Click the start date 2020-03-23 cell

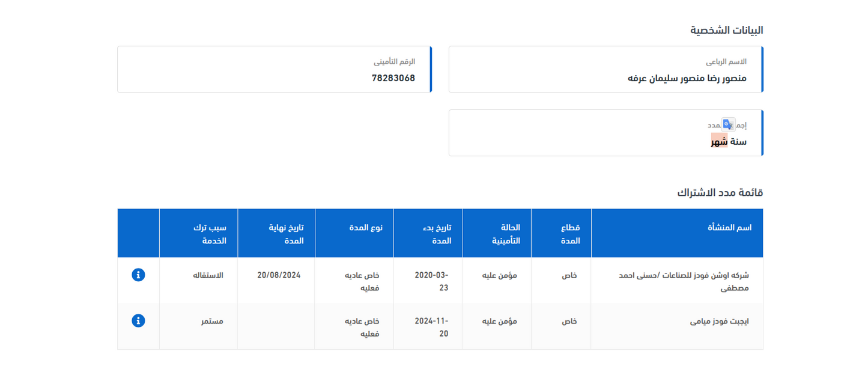click(431, 281)
